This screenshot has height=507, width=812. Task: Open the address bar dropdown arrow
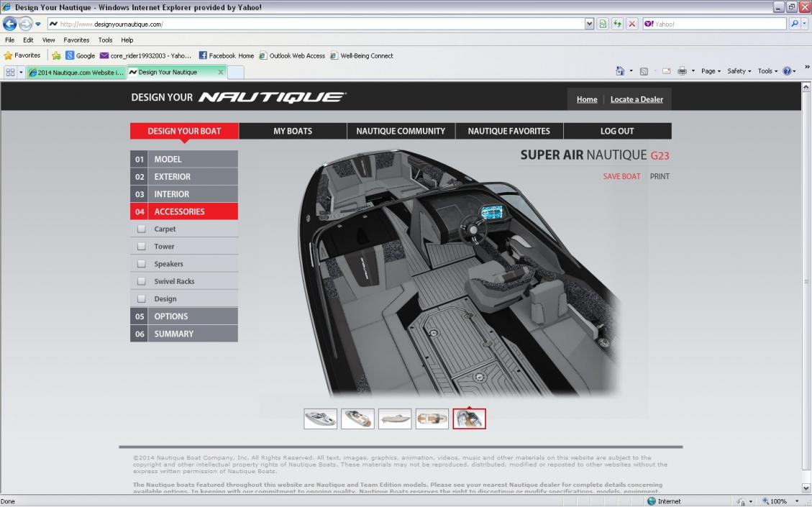click(x=589, y=24)
